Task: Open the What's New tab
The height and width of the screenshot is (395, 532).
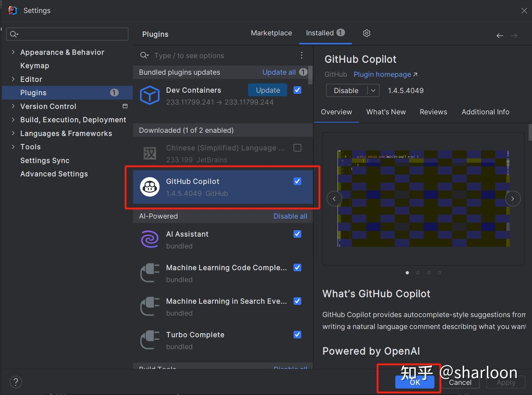Action: 386,112
